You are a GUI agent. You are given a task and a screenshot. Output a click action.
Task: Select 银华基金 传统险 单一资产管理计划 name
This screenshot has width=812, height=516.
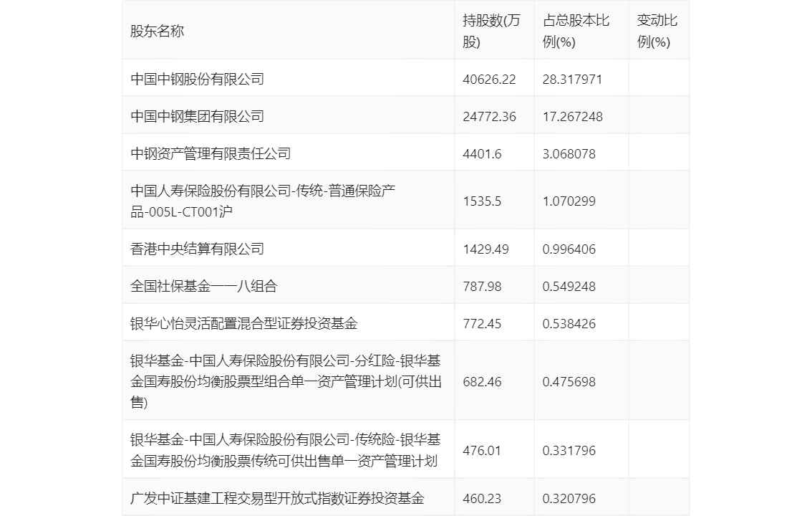pos(285,450)
